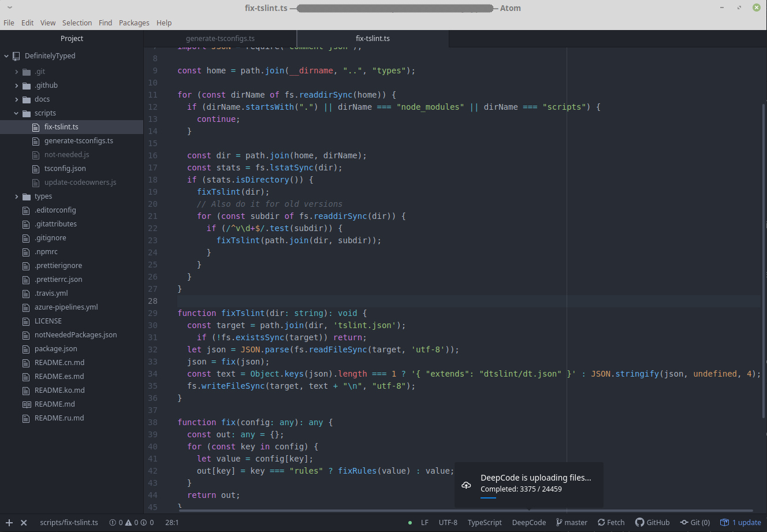Click the DefinitelyTyped repository icon
This screenshot has height=532, width=767.
[16, 56]
